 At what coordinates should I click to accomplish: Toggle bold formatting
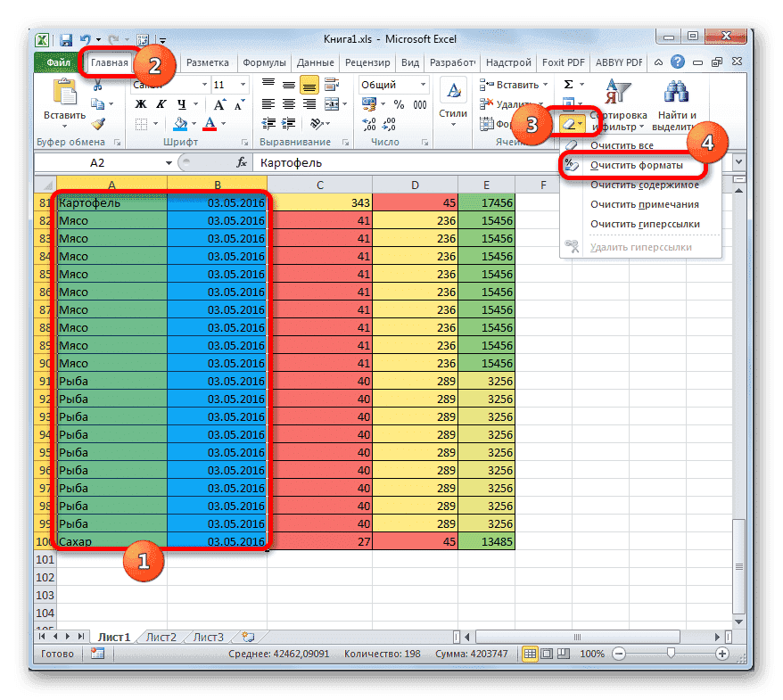click(x=139, y=103)
